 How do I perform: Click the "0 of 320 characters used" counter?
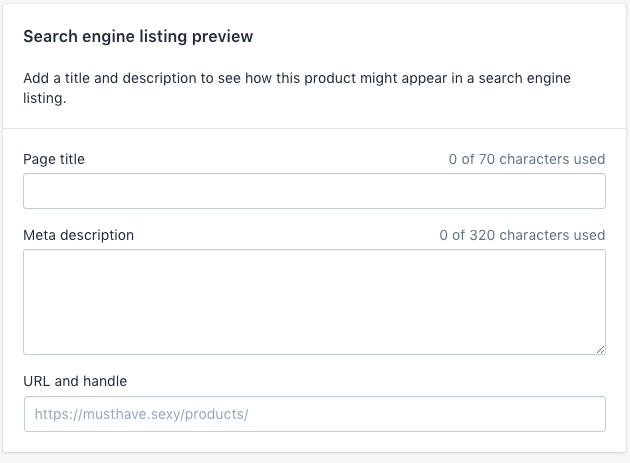(522, 235)
